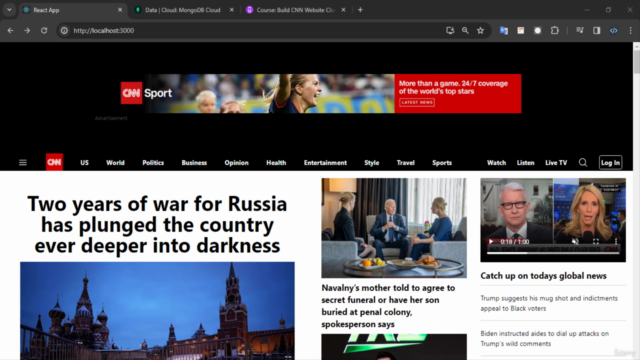This screenshot has width=640, height=360.
Task: Play the video with the play button
Action: pos(491,242)
